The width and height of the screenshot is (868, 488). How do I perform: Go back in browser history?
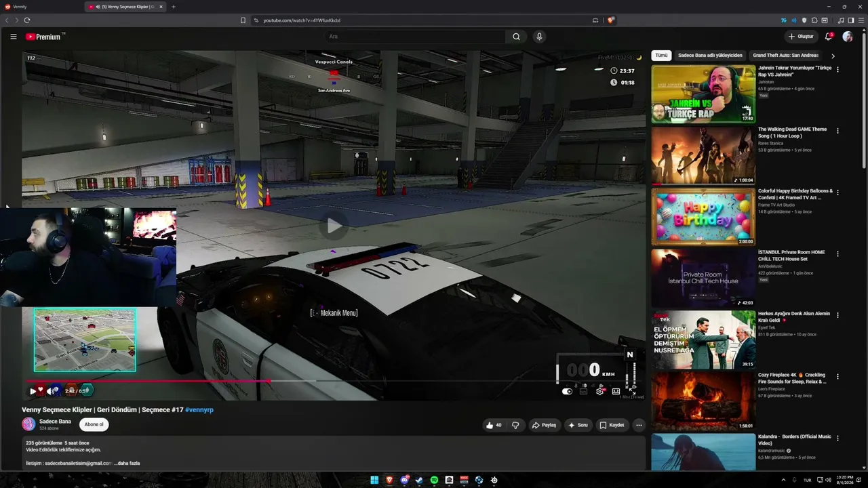(x=7, y=20)
